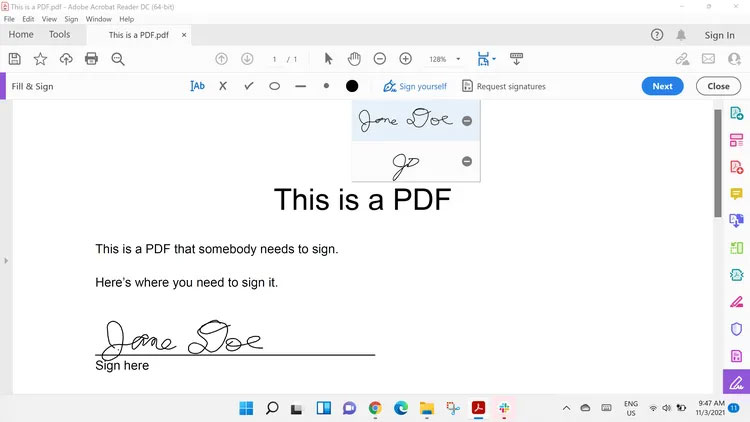Remove the saved JD initials
Viewport: 750px width, 422px height.
pyautogui.click(x=467, y=161)
